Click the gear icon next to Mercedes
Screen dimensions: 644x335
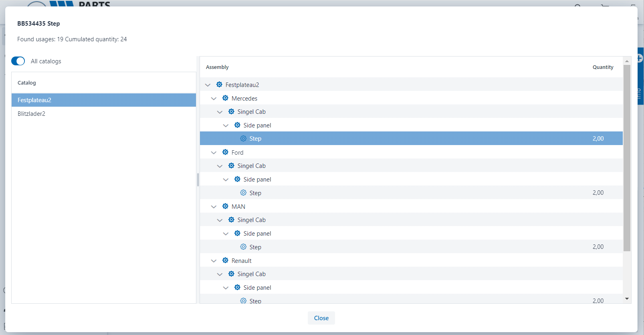click(225, 98)
